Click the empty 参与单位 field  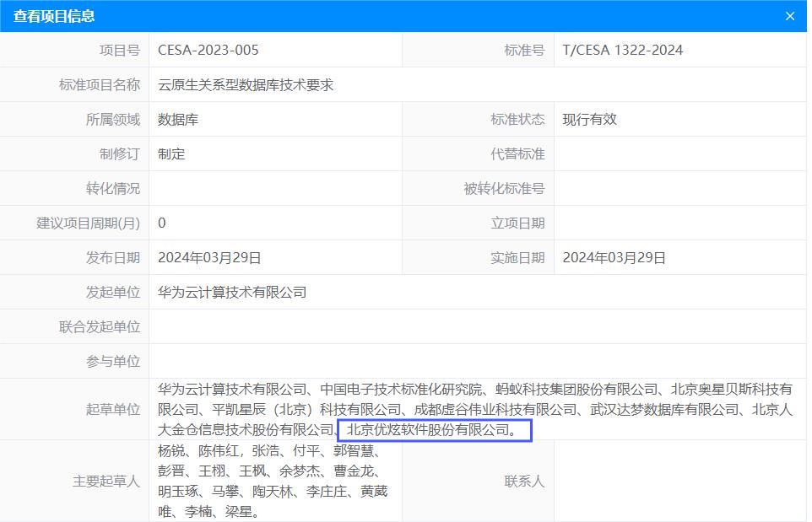477,361
